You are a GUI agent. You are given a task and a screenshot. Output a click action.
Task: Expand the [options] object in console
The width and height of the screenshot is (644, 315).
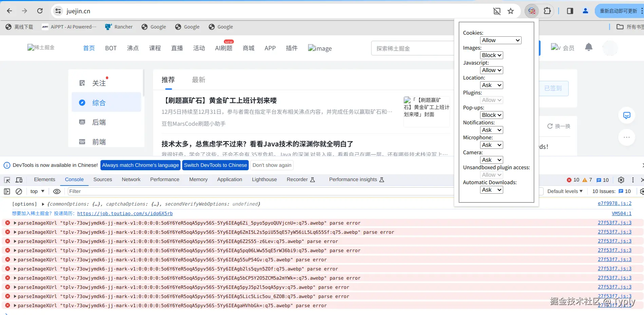(x=43, y=204)
